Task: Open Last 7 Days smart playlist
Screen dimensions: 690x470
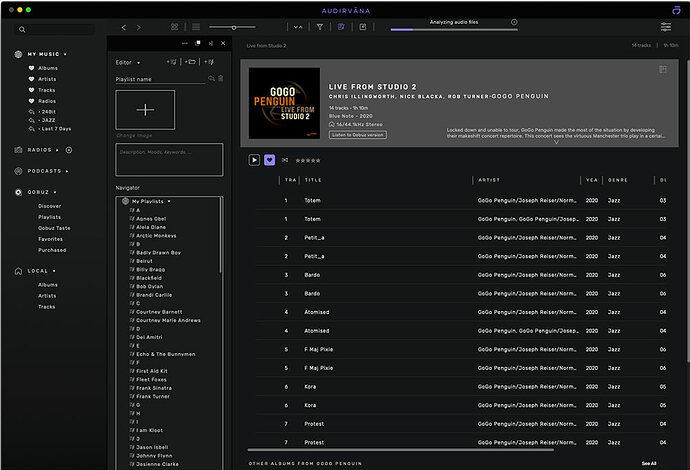Action: [x=54, y=129]
